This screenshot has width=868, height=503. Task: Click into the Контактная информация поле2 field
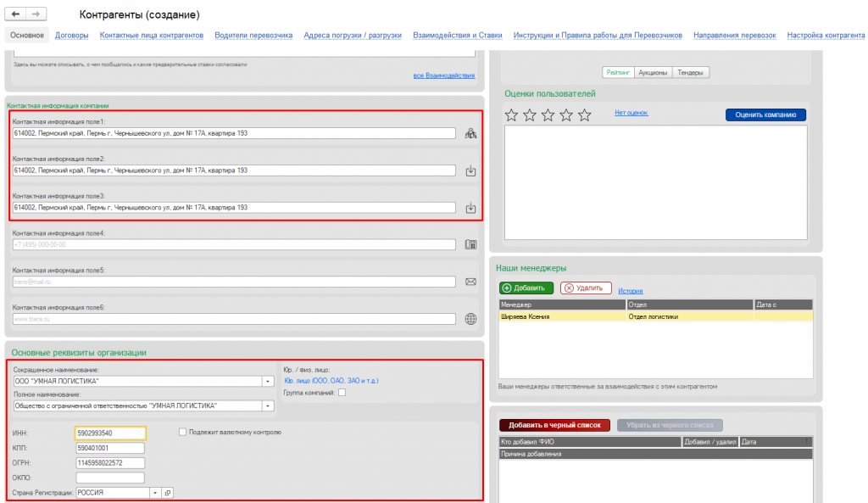(234, 170)
